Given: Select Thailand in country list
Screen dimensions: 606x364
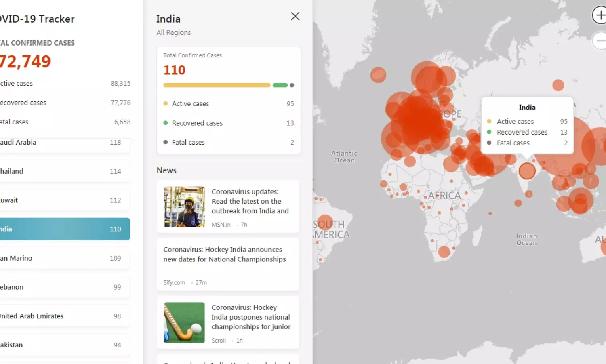Looking at the screenshot, I should (65, 171).
